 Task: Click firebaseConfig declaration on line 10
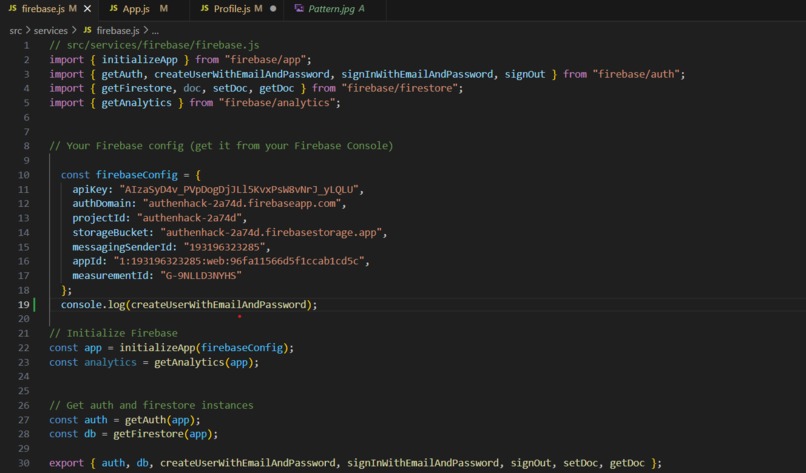(137, 175)
